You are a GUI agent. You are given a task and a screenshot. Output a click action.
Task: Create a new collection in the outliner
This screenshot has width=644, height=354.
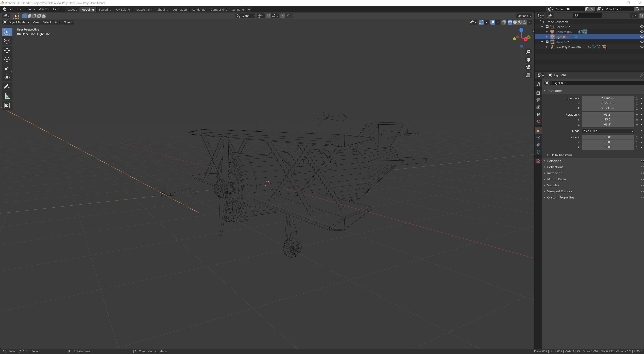point(641,16)
